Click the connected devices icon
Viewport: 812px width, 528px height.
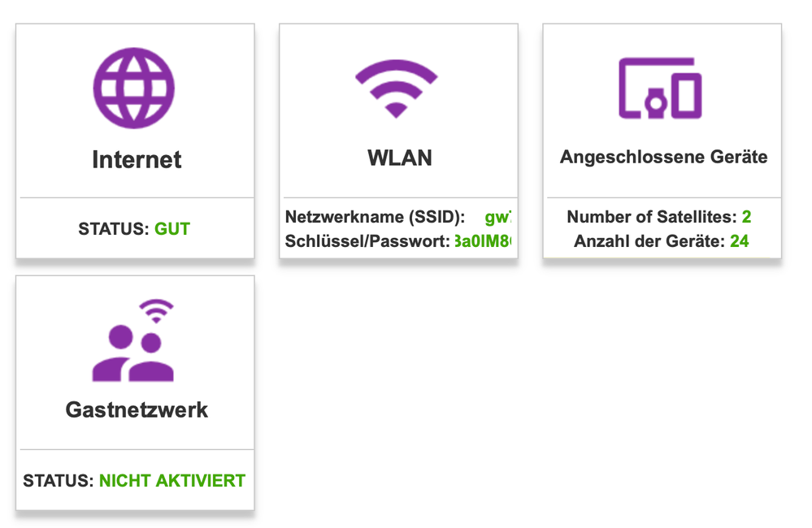click(660, 88)
